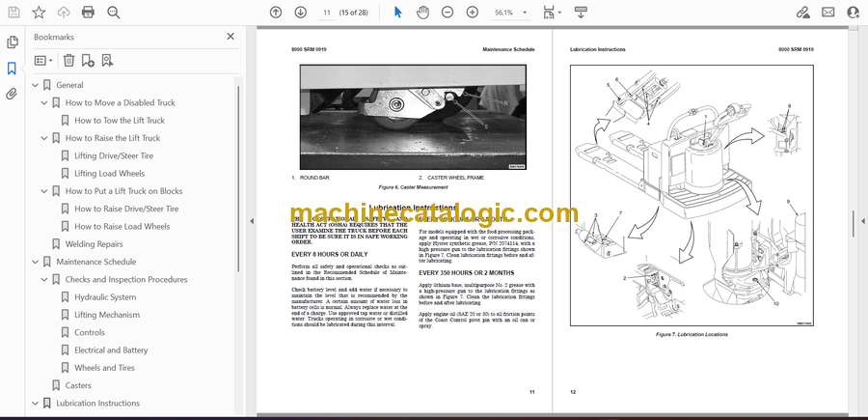Go to next page with down arrow

pos(301,13)
